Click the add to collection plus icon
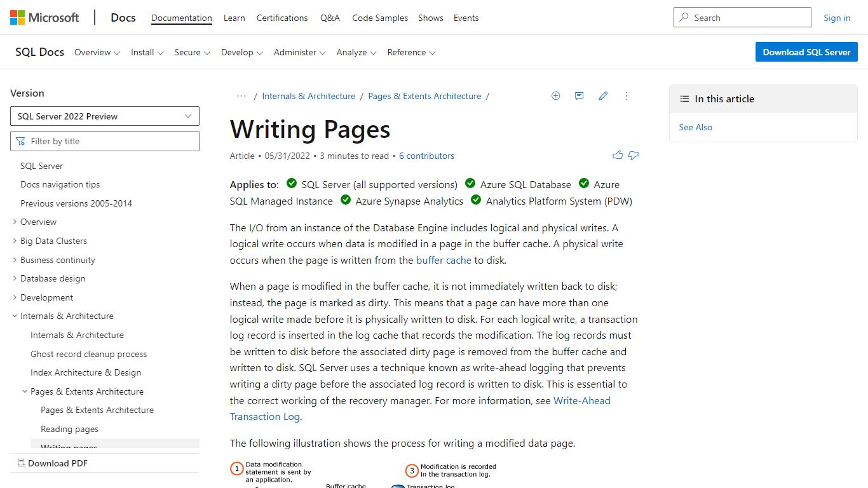 tap(555, 96)
